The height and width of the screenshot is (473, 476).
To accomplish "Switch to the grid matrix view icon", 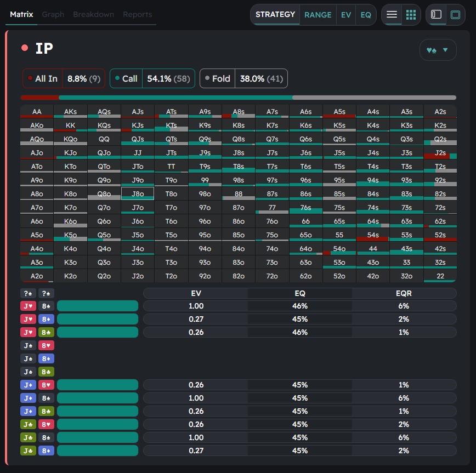I will (411, 15).
